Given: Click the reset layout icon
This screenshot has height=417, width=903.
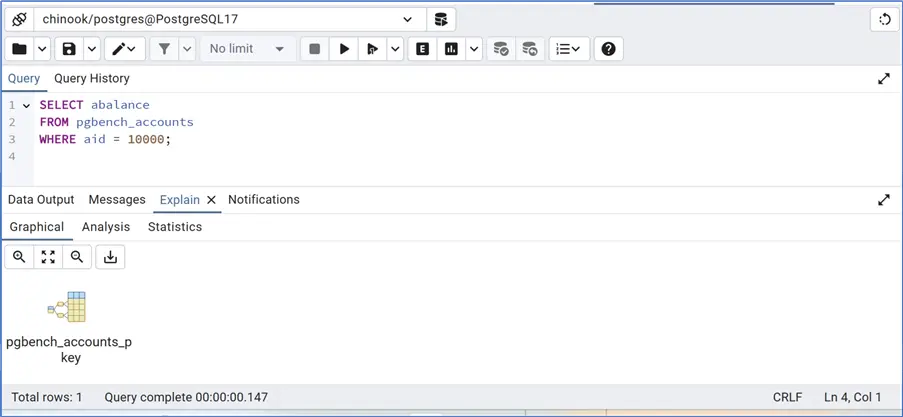Looking at the screenshot, I should click(x=885, y=20).
